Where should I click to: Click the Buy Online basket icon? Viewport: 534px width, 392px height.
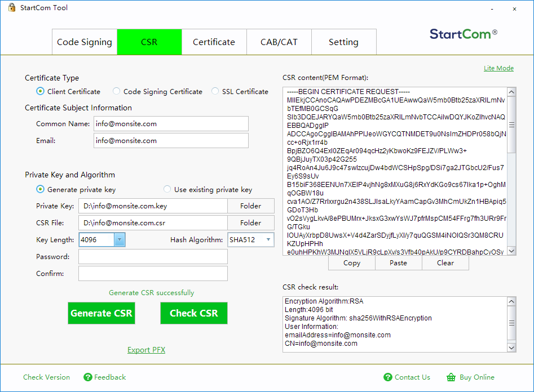pos(451,377)
